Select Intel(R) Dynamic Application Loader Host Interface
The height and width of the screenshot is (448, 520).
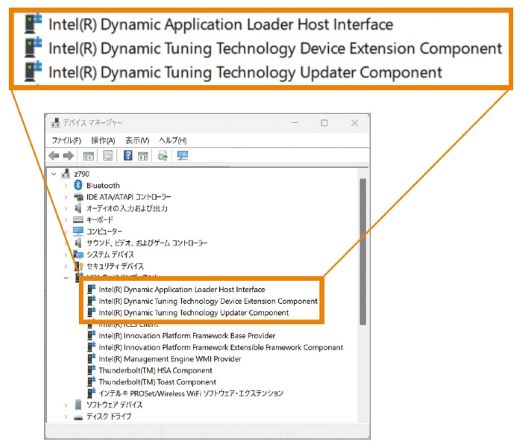[182, 289]
